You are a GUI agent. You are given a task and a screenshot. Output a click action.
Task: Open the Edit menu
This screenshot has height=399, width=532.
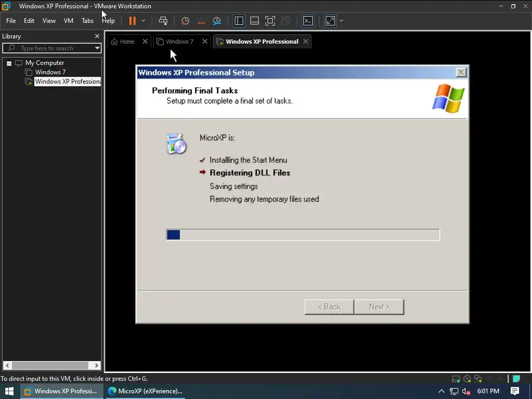29,21
